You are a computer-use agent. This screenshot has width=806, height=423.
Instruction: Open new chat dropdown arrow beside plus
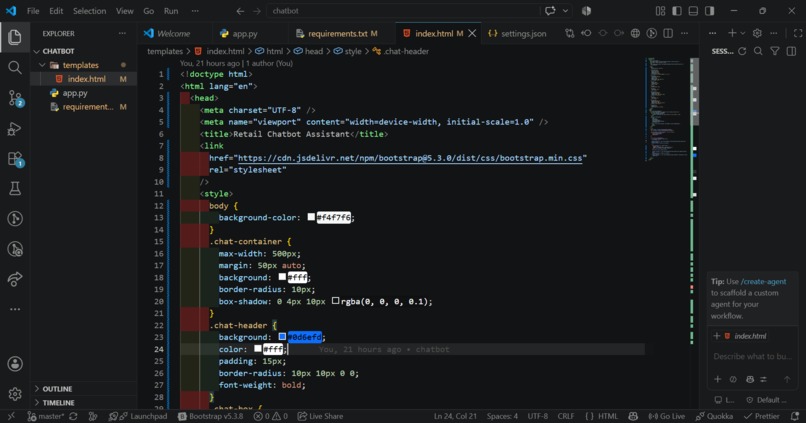742,33
